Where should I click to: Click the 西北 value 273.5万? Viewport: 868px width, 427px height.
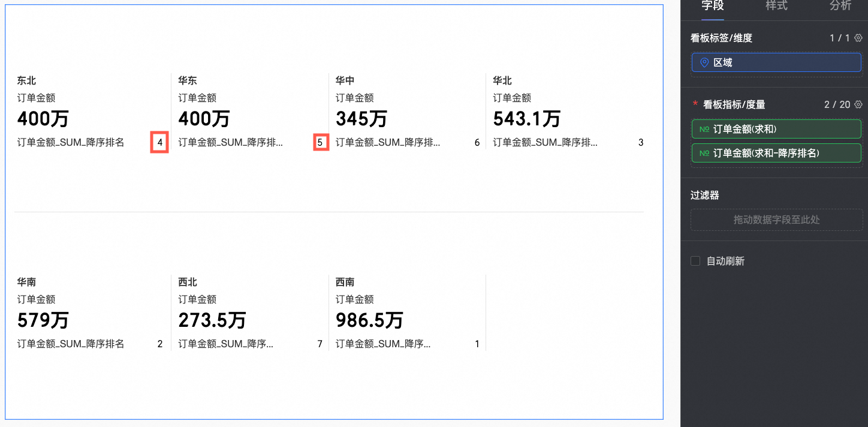[212, 320]
